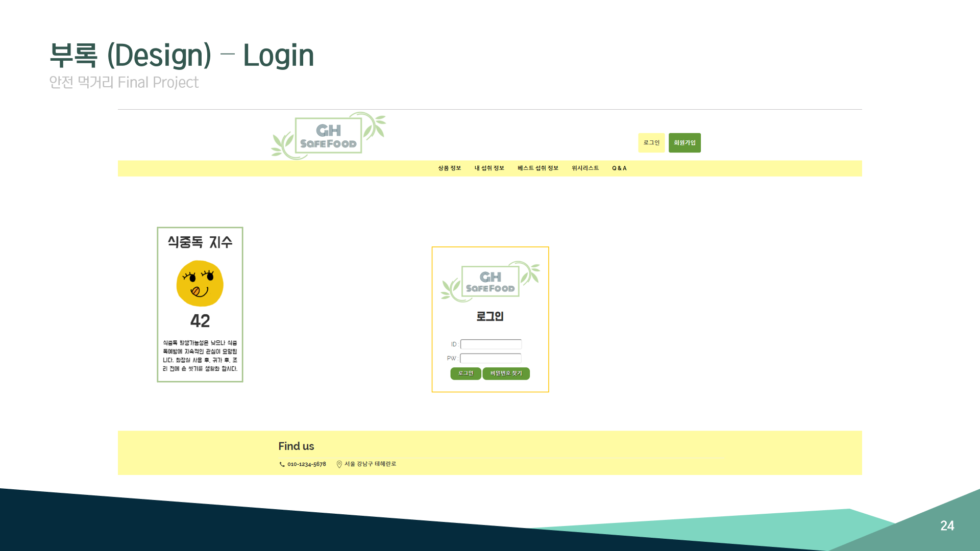Click the slide page number 24
Image resolution: width=980 pixels, height=551 pixels.
(x=947, y=526)
